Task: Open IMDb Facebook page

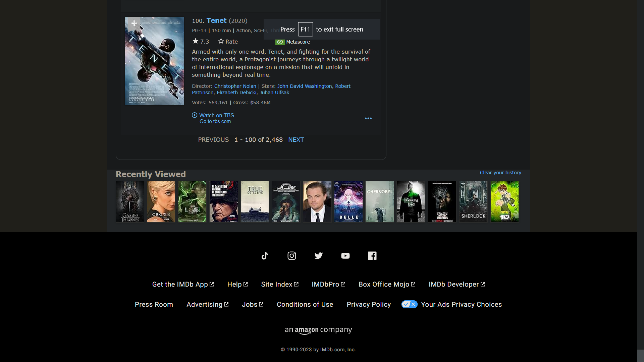Action: click(372, 256)
